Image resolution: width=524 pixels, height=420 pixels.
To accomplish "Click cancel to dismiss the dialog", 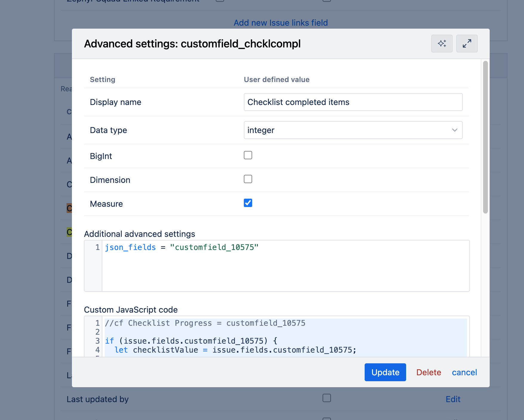I will (x=464, y=372).
